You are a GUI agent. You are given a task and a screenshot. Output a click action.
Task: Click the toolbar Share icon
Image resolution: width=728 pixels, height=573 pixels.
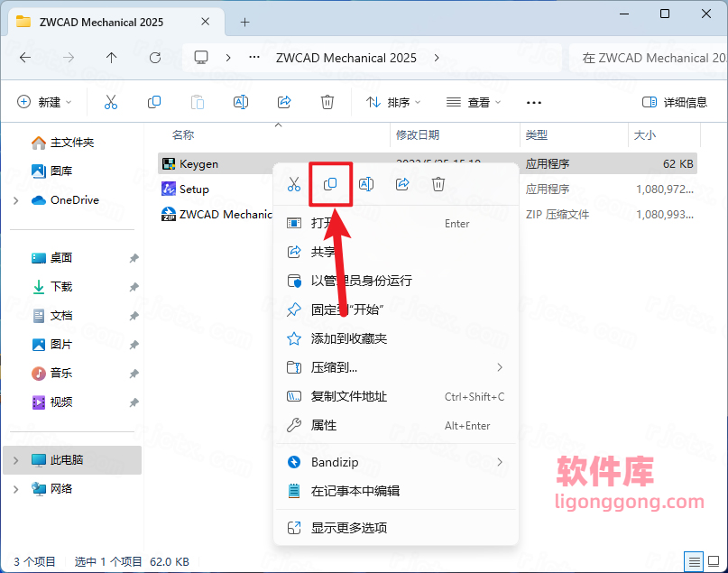[x=284, y=102]
